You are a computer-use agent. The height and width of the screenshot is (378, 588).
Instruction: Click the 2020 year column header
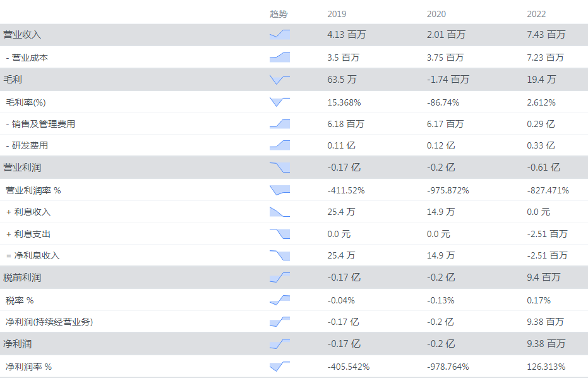coord(436,14)
